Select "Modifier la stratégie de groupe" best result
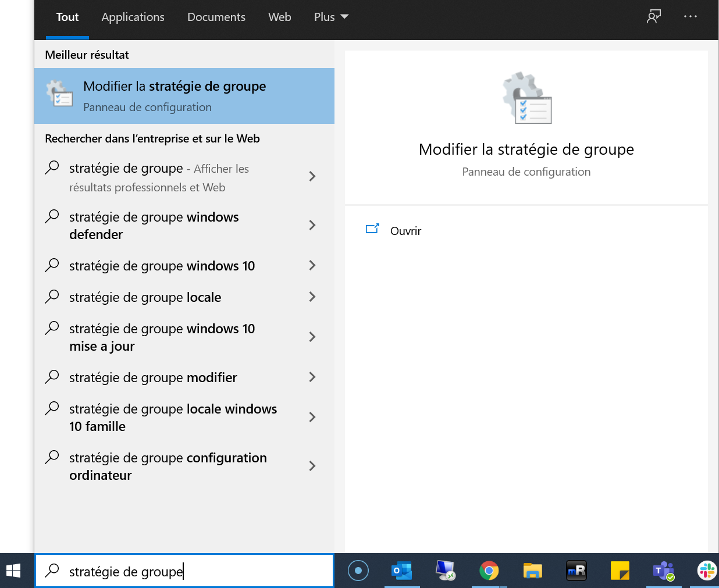Image resolution: width=719 pixels, height=588 pixels. coord(184,96)
